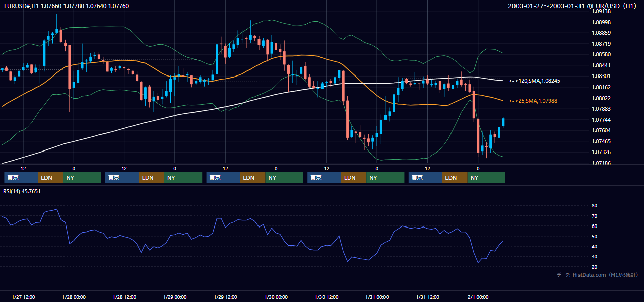Click the EURUSD#,H1 OHLC title text
The image size is (644, 302).
(x=66, y=6)
